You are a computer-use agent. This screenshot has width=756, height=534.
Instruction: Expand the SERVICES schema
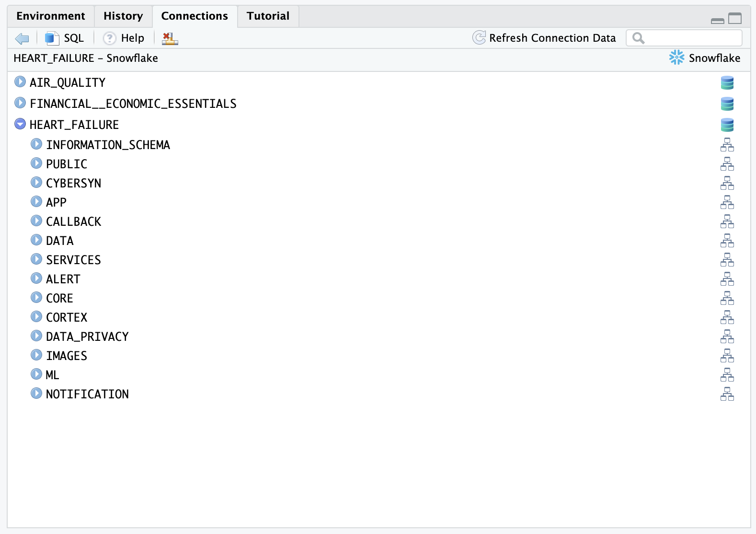(36, 259)
